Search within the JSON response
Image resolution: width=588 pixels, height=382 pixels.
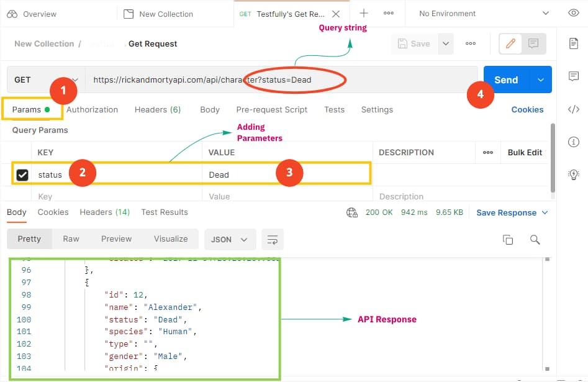click(x=535, y=239)
